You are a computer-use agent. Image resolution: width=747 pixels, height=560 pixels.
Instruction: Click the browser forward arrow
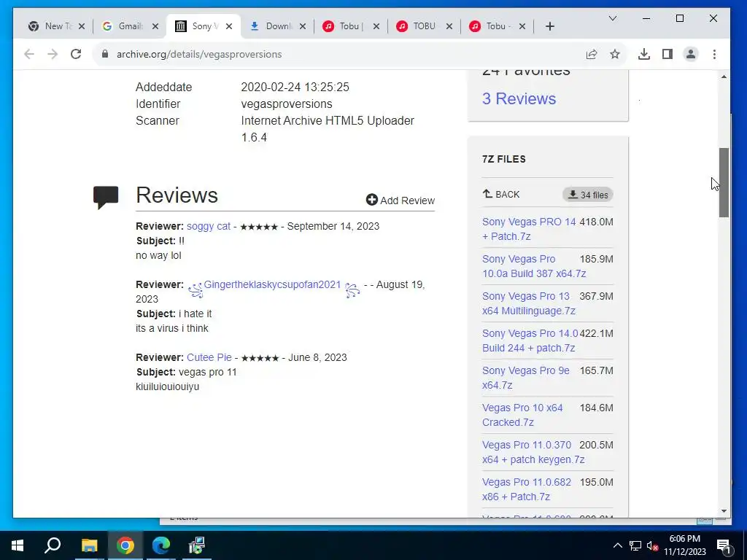point(53,54)
